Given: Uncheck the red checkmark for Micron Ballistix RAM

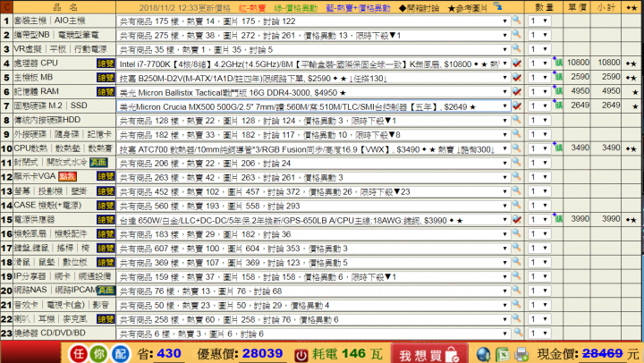Looking at the screenshot, I should click(x=517, y=91).
